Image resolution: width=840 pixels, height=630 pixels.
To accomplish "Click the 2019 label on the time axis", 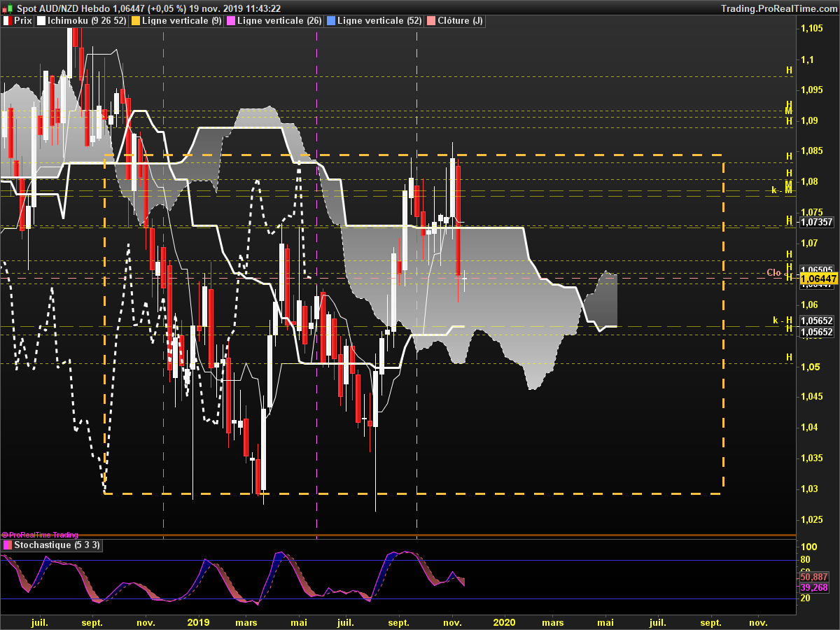I will pos(198,622).
